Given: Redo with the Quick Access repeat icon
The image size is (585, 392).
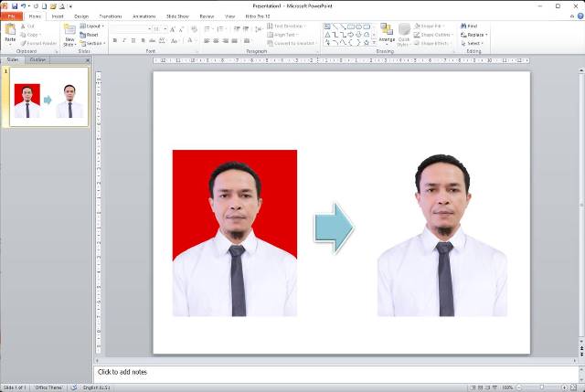Looking at the screenshot, I should (36, 6).
